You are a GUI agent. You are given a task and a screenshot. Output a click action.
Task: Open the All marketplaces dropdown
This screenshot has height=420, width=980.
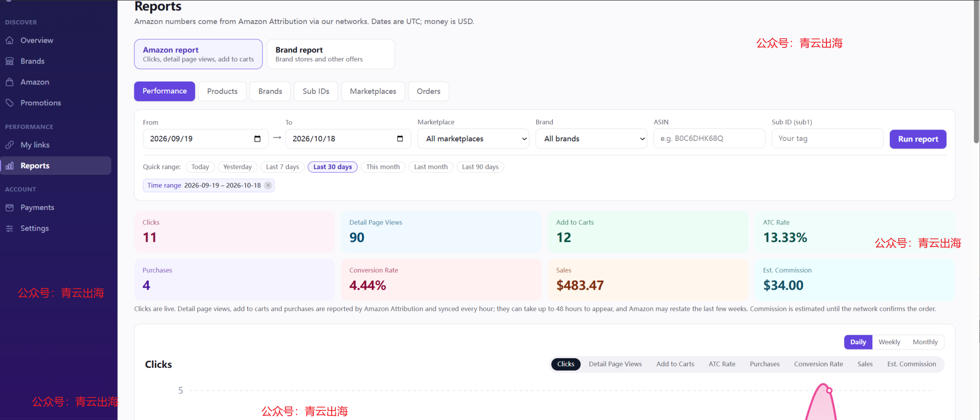tap(473, 139)
